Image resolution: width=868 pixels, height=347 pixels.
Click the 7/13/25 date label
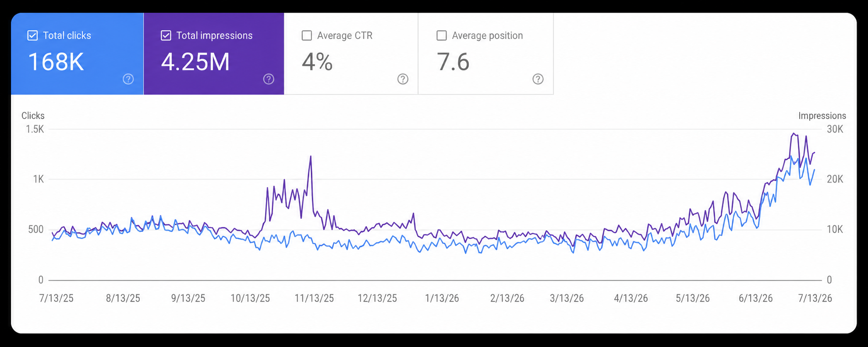pyautogui.click(x=57, y=298)
